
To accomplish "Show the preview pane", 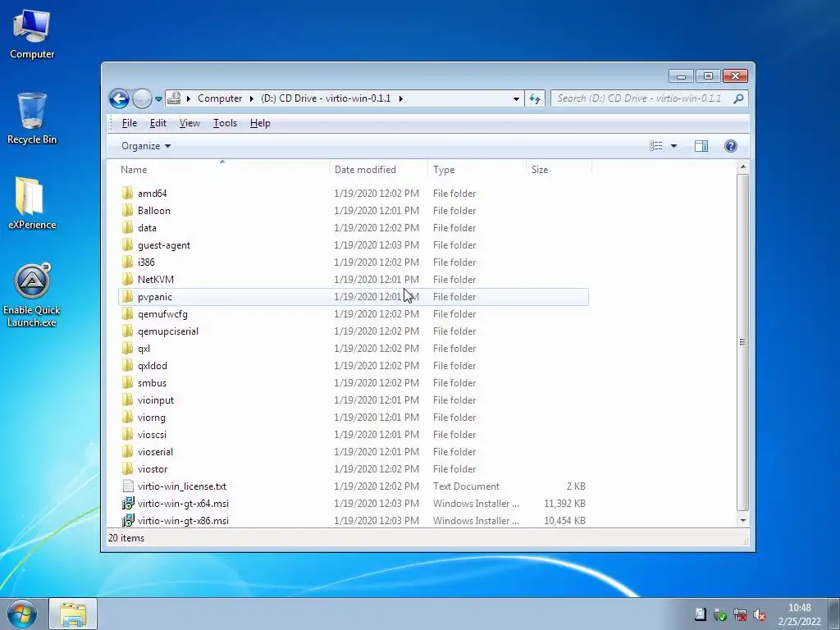I will click(701, 146).
